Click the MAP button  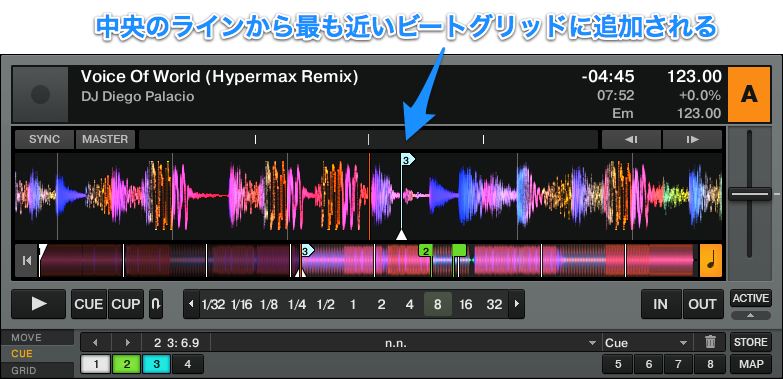tap(751, 364)
